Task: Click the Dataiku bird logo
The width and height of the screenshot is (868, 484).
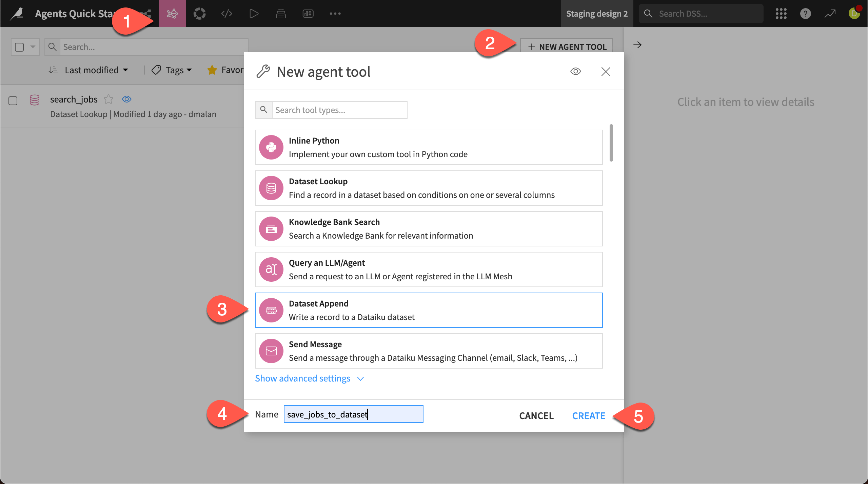Action: pyautogui.click(x=16, y=14)
